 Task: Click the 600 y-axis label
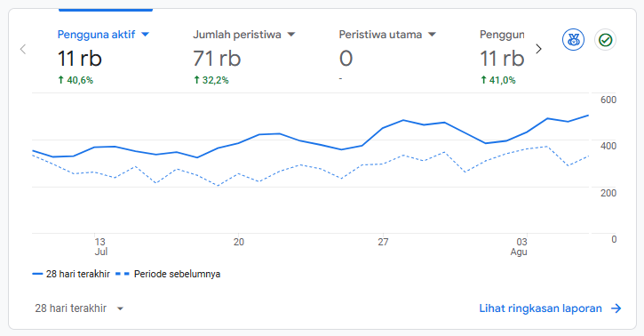click(608, 100)
